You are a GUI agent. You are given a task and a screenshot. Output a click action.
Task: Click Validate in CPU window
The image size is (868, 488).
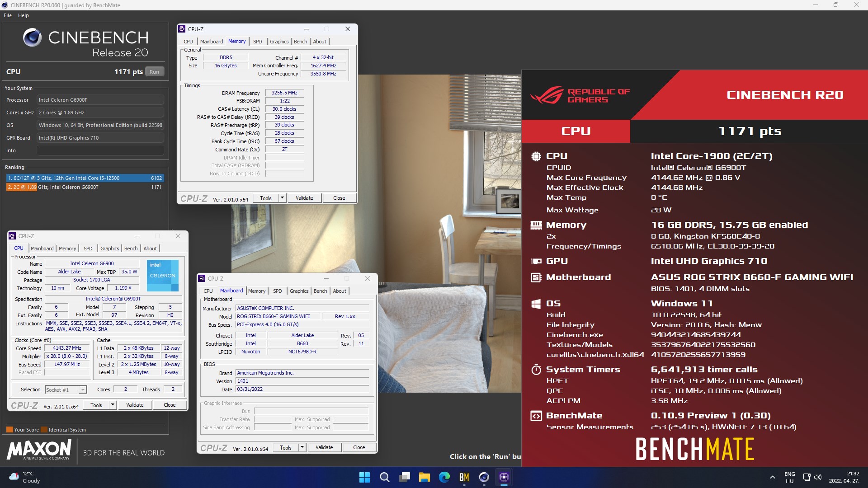[x=135, y=405]
